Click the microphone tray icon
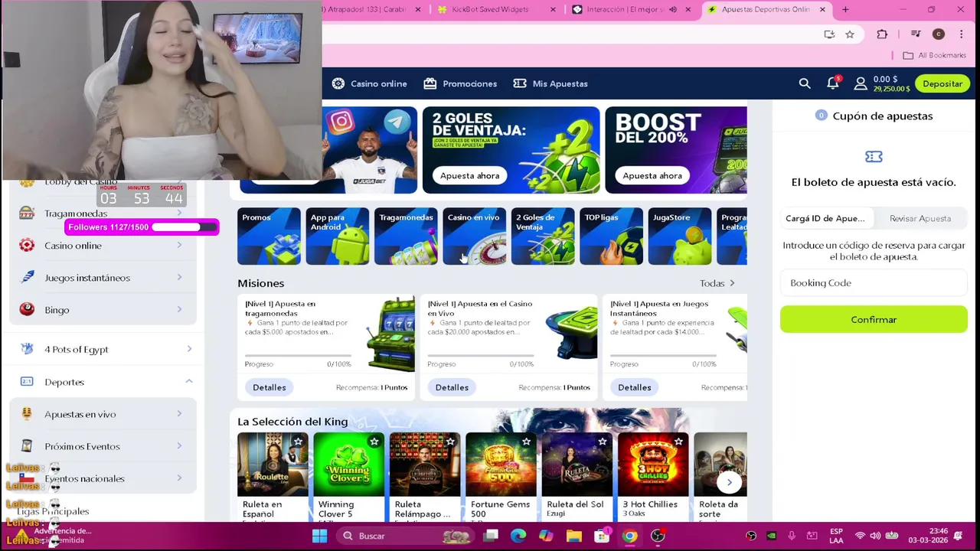 pyautogui.click(x=792, y=536)
